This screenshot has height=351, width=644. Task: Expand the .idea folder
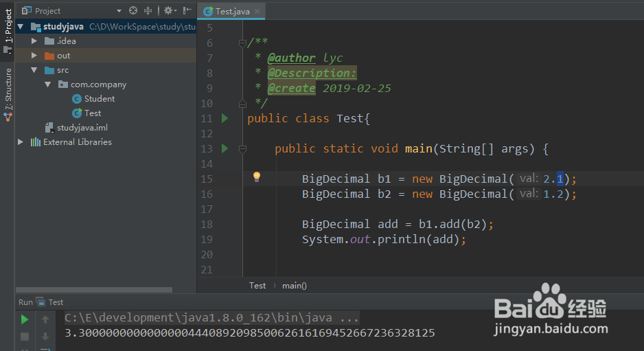pos(34,41)
